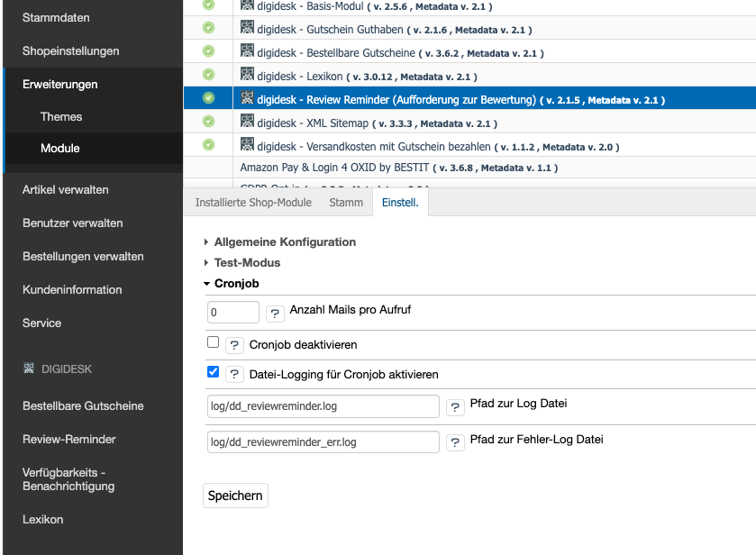This screenshot has height=555, width=756.
Task: Open Review-Reminder in the sidebar
Action: [x=69, y=439]
